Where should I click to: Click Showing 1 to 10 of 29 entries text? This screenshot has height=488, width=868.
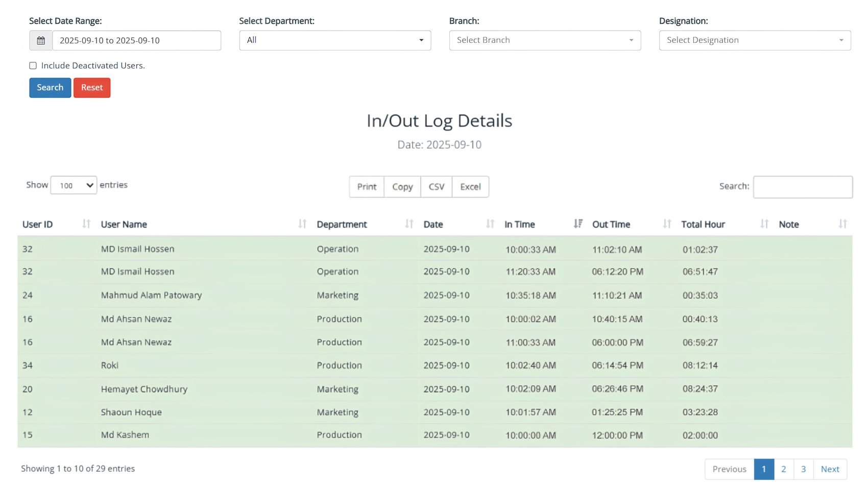pyautogui.click(x=78, y=469)
